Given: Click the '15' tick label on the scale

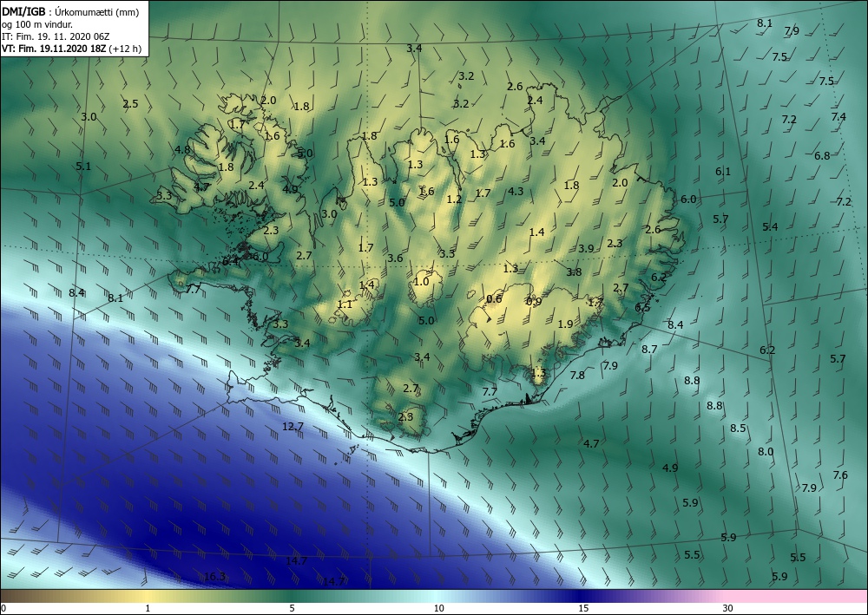Looking at the screenshot, I should 583,609.
